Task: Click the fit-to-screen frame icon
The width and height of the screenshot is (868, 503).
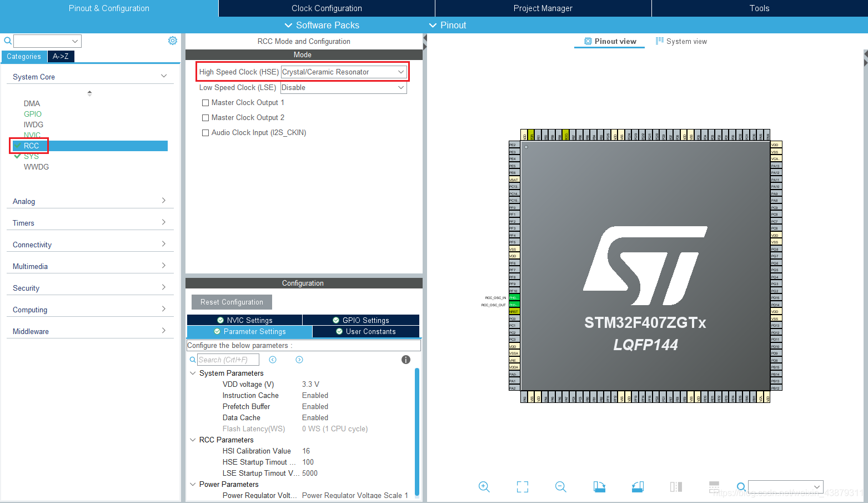Action: click(x=523, y=487)
